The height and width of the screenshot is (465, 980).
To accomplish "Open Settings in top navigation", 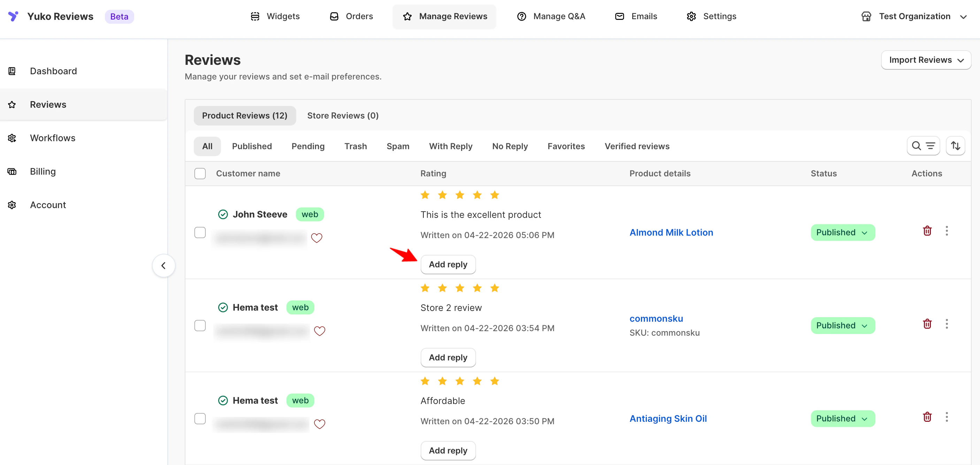I will point(711,16).
